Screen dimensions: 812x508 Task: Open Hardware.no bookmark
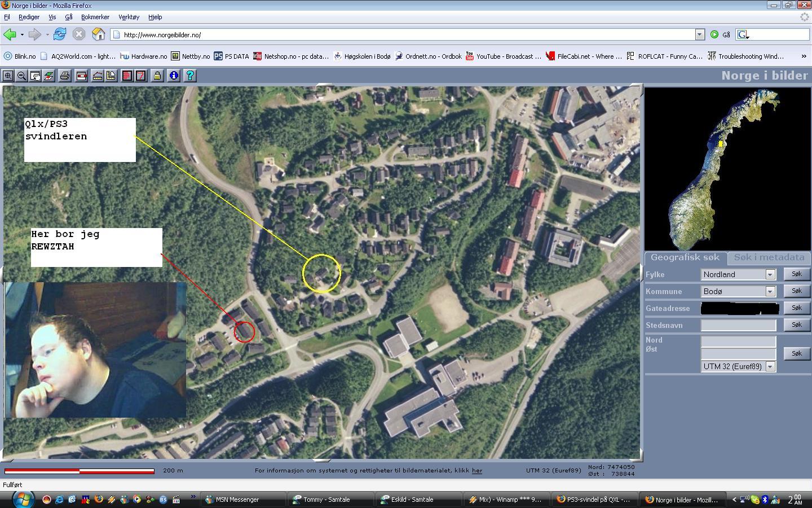[144, 56]
